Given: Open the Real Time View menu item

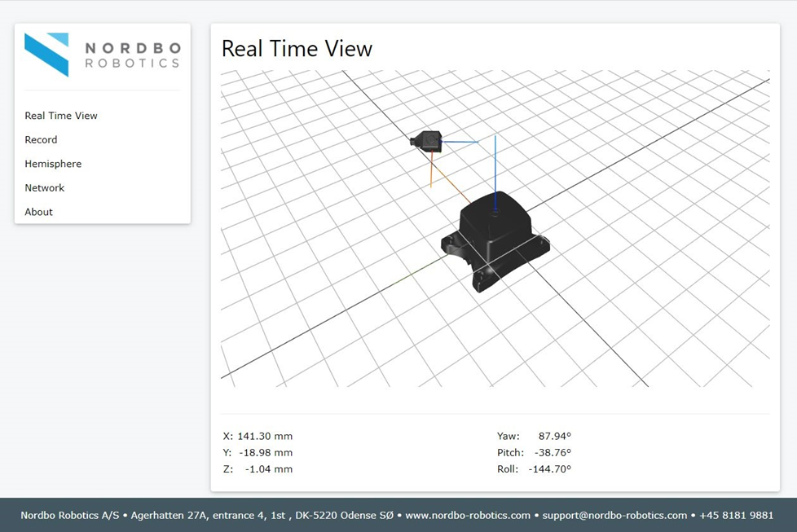Looking at the screenshot, I should pyautogui.click(x=61, y=116).
